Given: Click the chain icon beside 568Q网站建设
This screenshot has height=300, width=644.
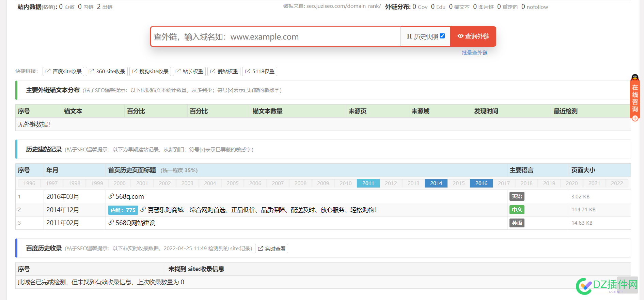Looking at the screenshot, I should tap(111, 223).
